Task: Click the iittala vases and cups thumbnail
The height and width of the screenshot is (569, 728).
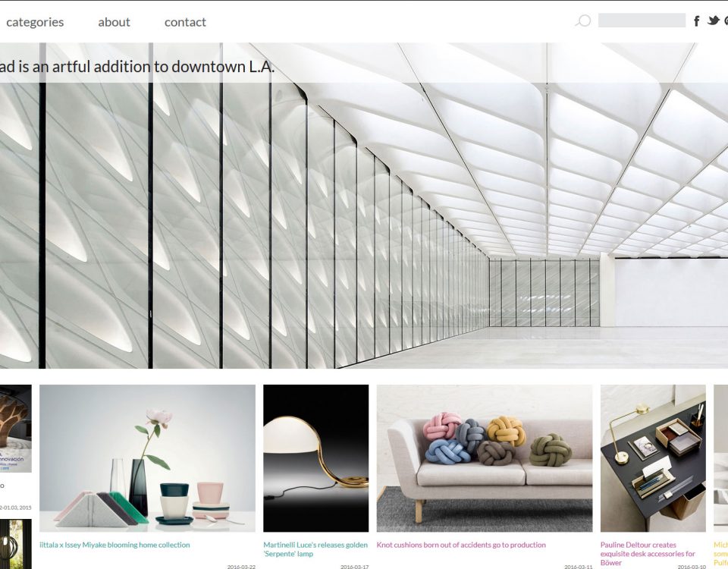Action: (147, 458)
